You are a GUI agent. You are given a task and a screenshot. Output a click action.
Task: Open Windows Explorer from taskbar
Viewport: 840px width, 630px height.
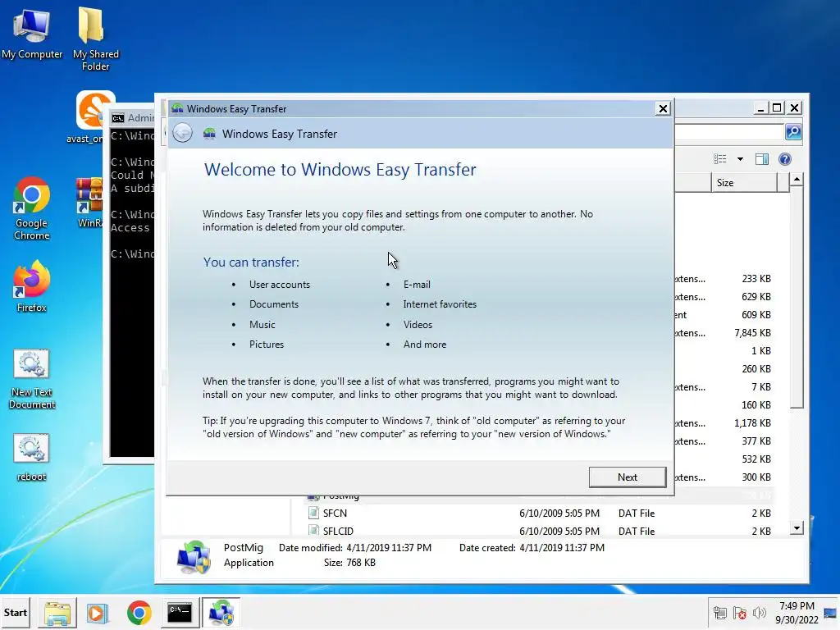(x=57, y=613)
